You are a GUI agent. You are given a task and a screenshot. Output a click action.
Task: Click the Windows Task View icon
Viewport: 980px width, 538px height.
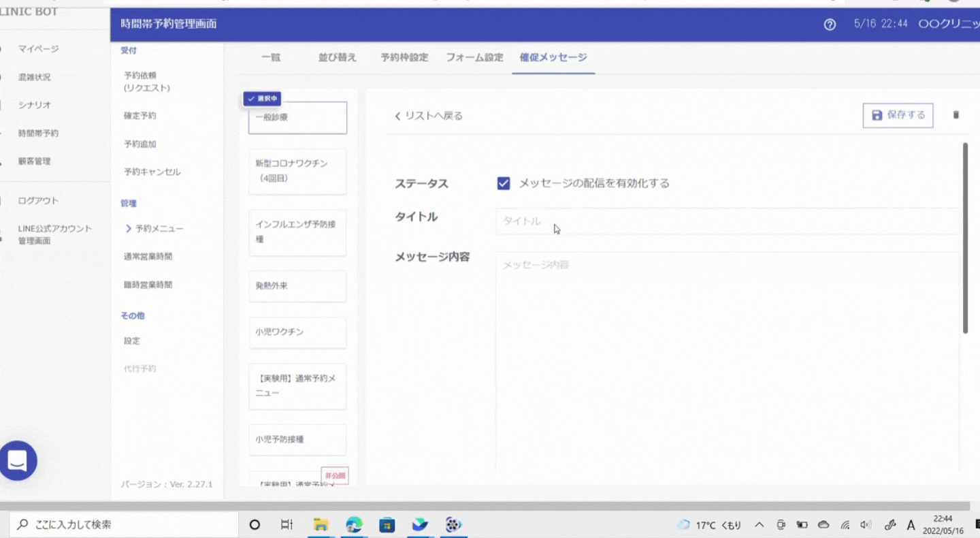click(x=287, y=524)
